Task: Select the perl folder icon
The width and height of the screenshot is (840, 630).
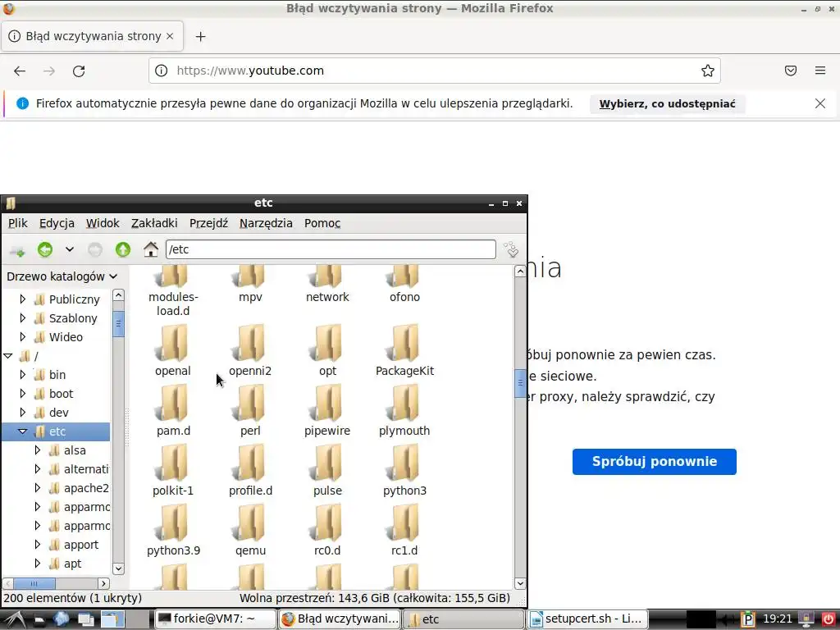Action: pyautogui.click(x=250, y=403)
